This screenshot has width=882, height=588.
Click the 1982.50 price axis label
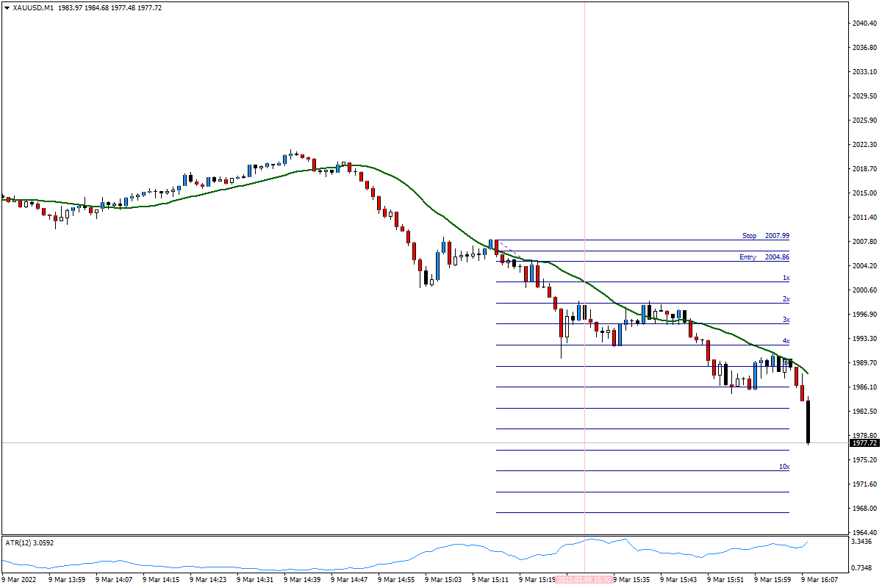[x=865, y=412]
